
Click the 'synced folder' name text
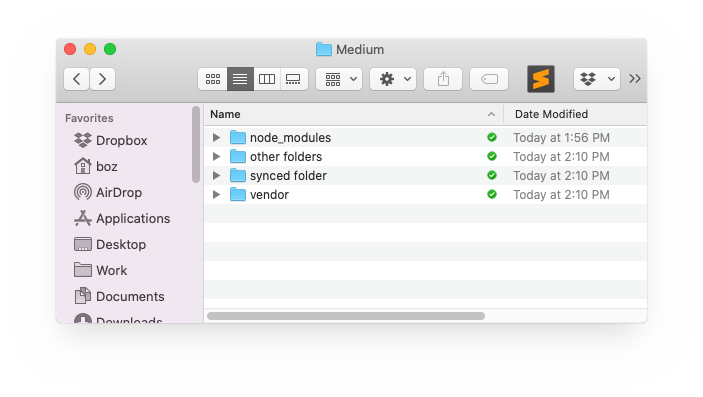click(x=288, y=176)
